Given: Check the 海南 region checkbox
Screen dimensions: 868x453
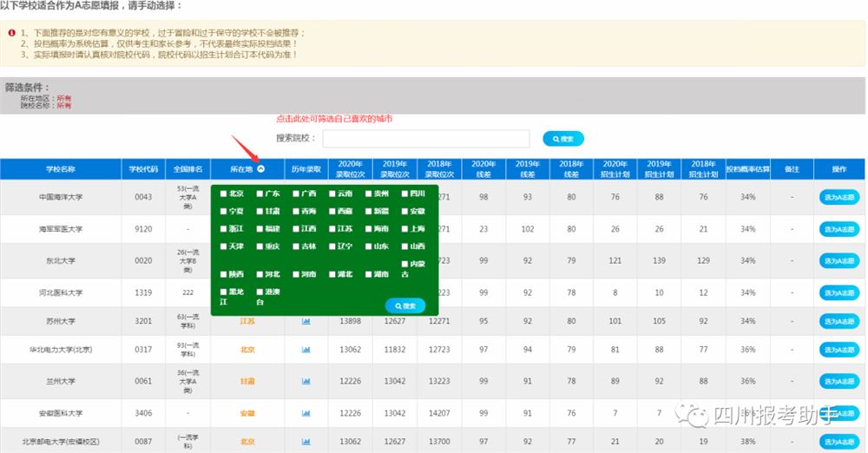Looking at the screenshot, I should [x=369, y=229].
